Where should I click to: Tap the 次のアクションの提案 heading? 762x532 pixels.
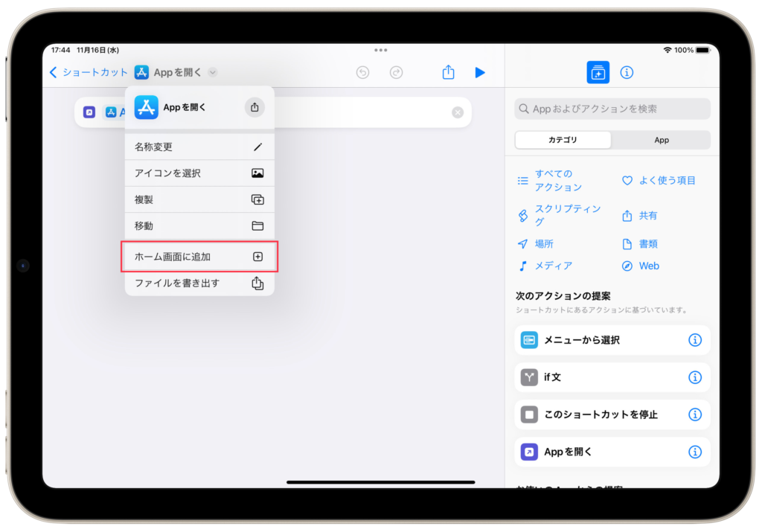[x=563, y=296]
